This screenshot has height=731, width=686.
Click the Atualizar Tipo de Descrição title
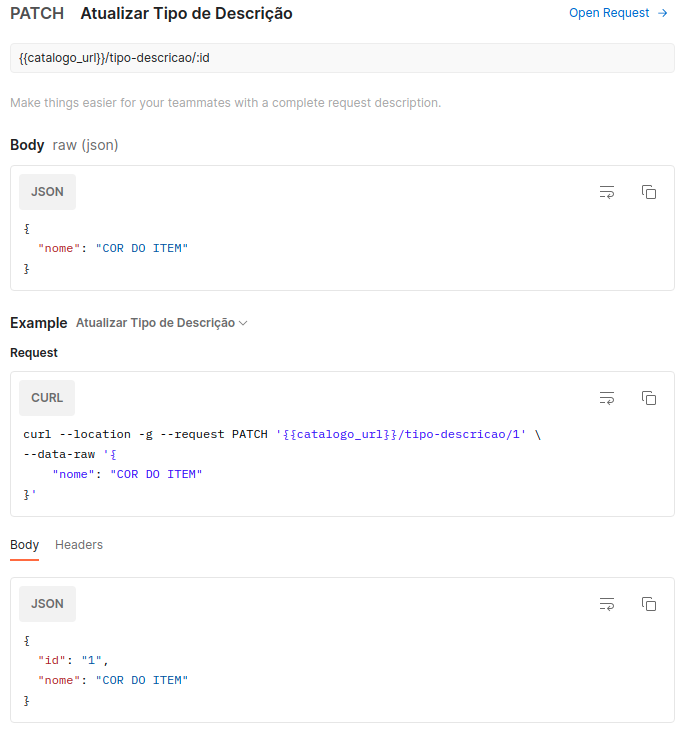(187, 14)
